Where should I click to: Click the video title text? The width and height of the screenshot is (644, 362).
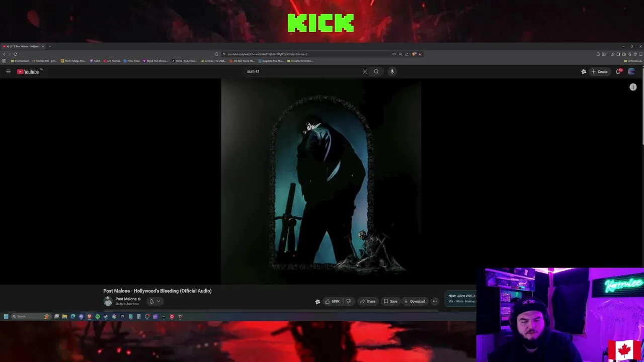(157, 291)
